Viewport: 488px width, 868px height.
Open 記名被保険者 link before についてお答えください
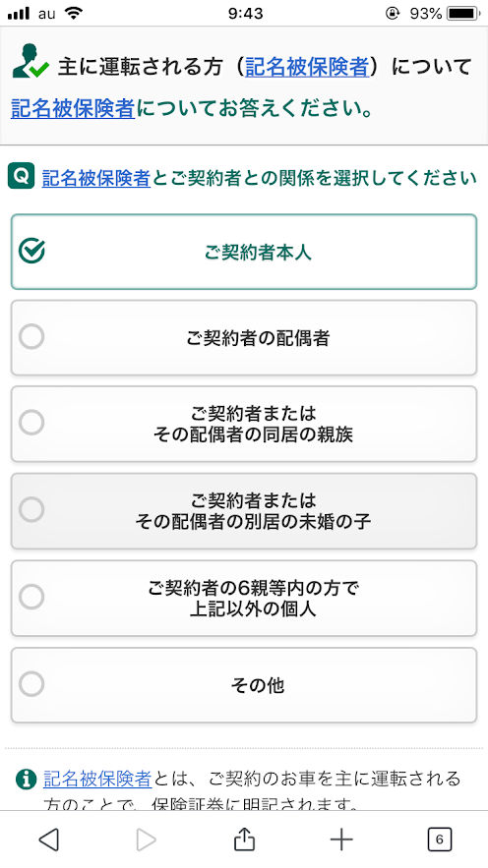click(x=73, y=108)
